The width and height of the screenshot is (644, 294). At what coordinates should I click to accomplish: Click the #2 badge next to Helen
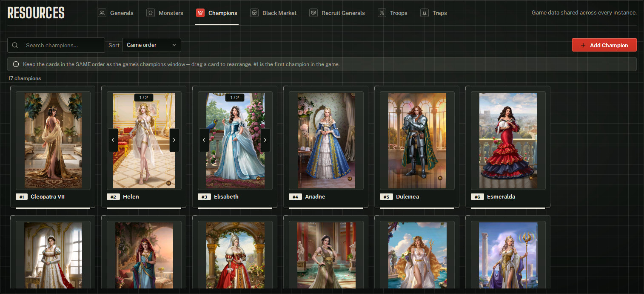pos(113,197)
